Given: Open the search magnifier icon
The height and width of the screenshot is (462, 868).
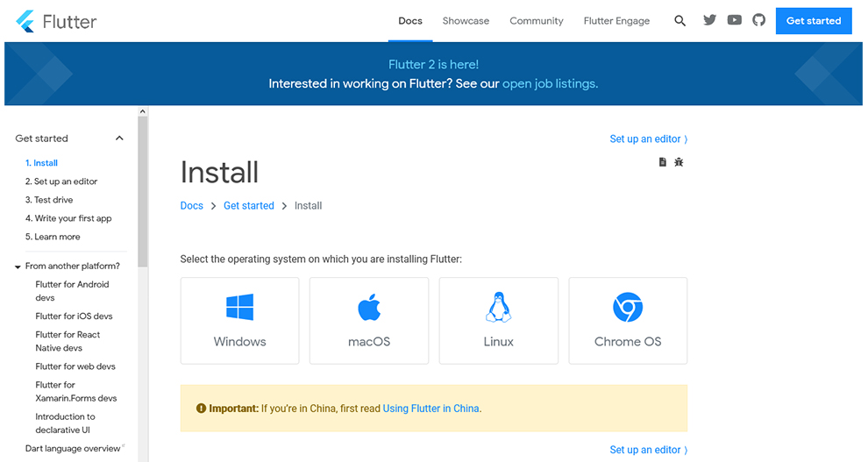Looking at the screenshot, I should click(x=679, y=21).
